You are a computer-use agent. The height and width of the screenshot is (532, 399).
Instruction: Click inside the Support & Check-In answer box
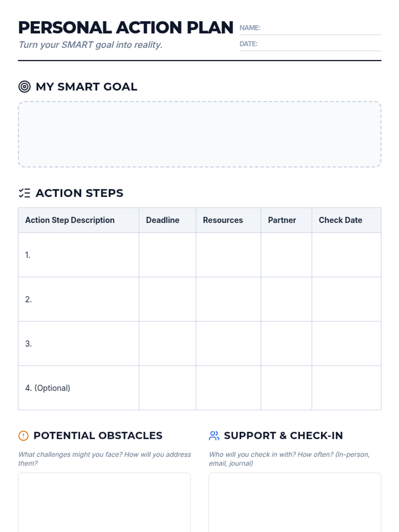click(x=295, y=502)
